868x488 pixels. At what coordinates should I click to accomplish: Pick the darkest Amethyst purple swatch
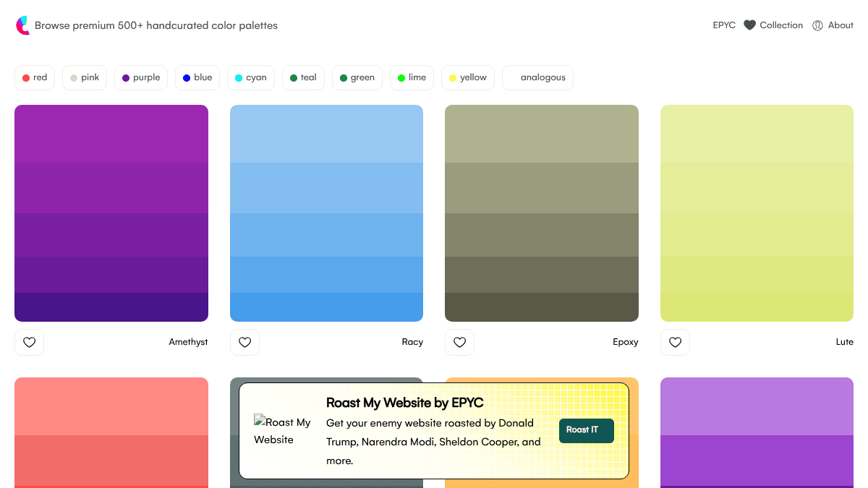coord(111,307)
